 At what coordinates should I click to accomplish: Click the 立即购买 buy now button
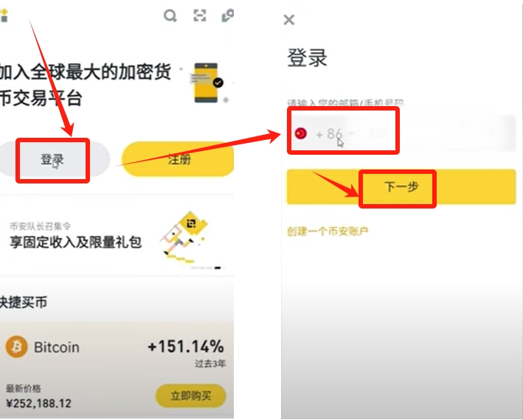pyautogui.click(x=191, y=396)
